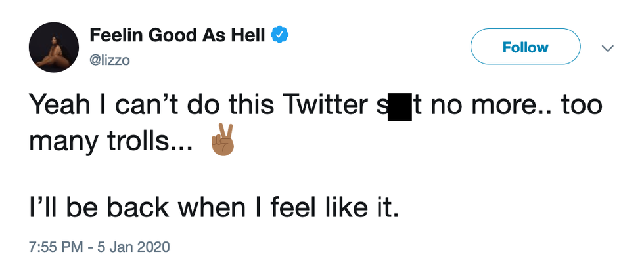Image resolution: width=644 pixels, height=267 pixels.
Task: Click the 7:55 PM timestamp
Action: [55, 247]
